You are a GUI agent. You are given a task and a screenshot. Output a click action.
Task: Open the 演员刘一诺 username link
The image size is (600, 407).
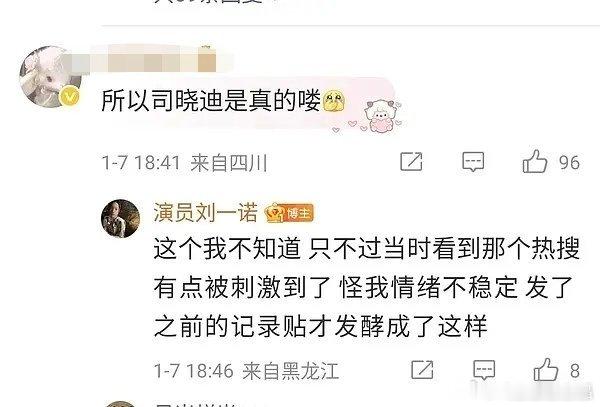205,212
